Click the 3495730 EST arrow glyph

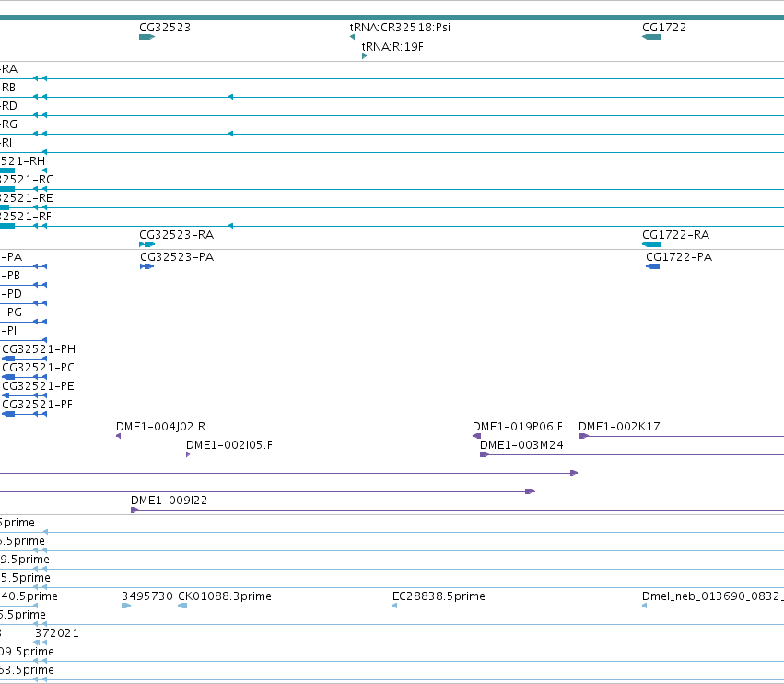126,606
